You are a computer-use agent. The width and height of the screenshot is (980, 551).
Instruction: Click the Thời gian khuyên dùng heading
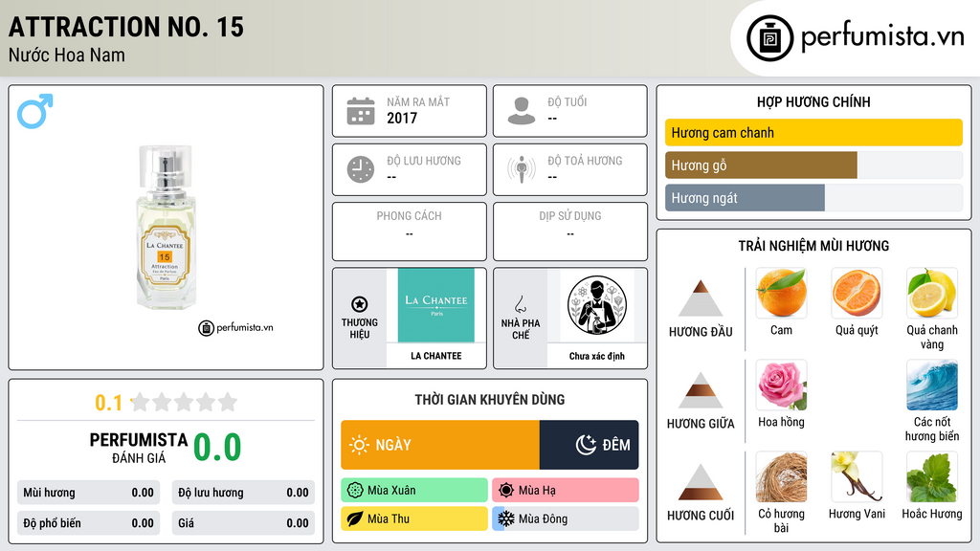490,399
